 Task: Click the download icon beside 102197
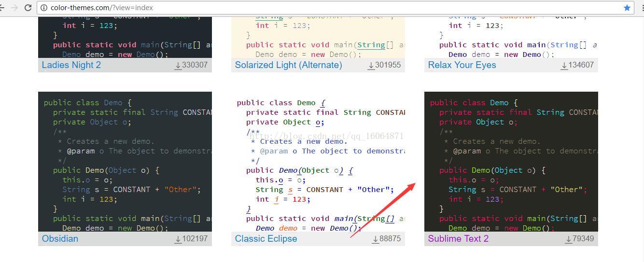[x=178, y=239]
